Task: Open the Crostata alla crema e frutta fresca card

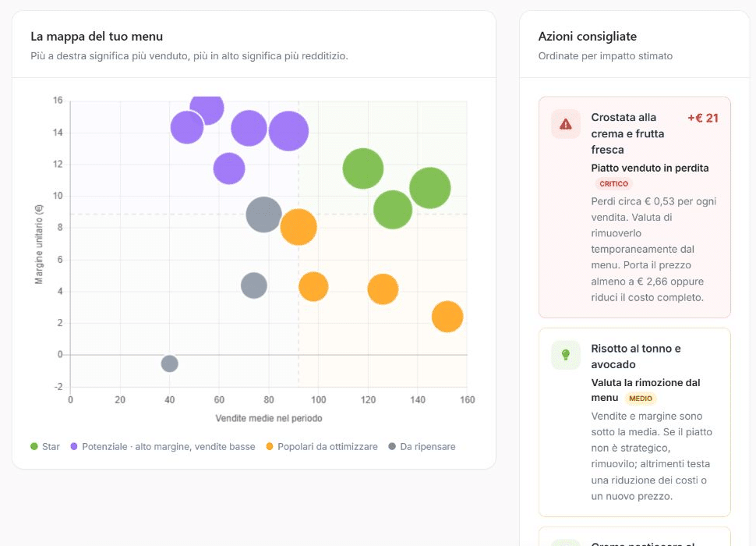Action: coord(634,207)
